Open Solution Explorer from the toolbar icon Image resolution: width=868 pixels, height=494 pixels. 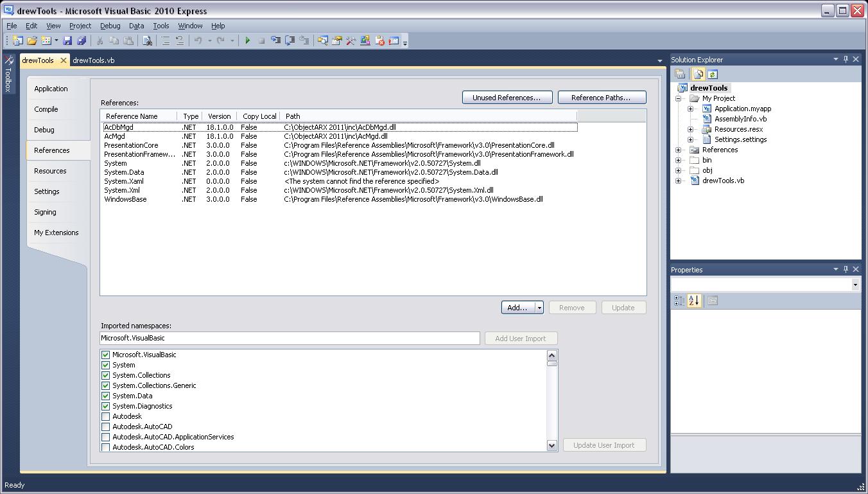322,40
